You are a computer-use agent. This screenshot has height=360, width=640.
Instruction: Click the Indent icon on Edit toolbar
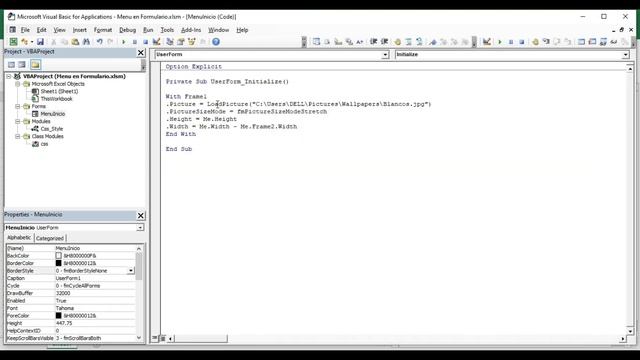tap(373, 42)
